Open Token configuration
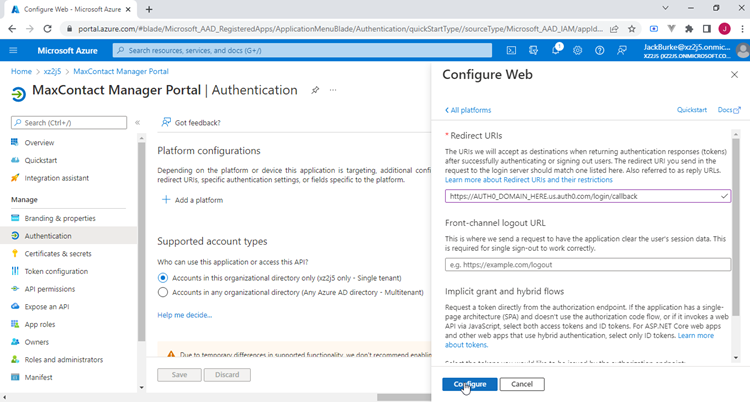 56,271
